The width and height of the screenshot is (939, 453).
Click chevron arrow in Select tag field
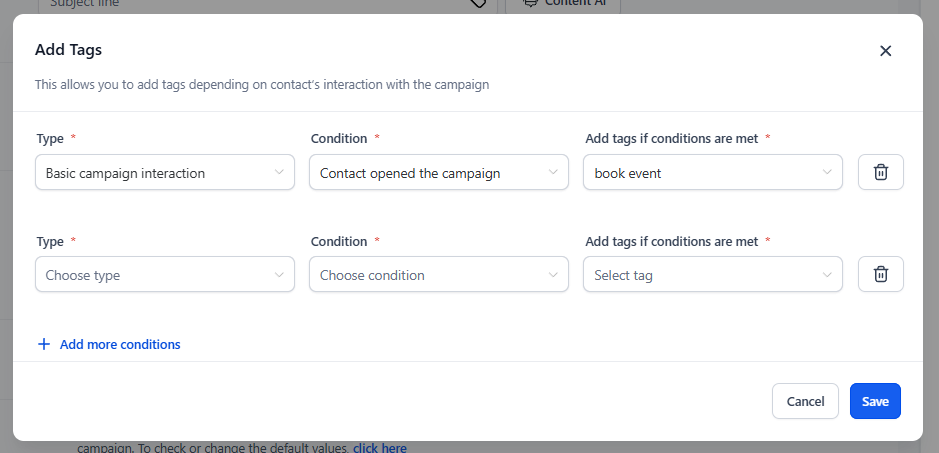tap(827, 275)
